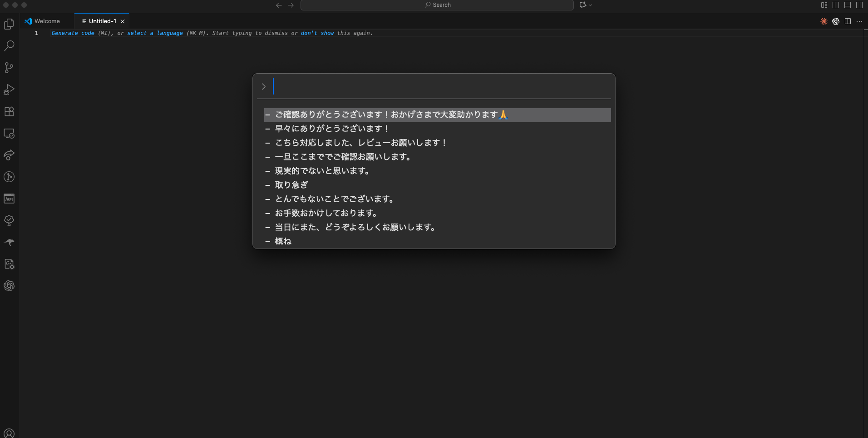Toggle the secondary side bar
This screenshot has width=868, height=438.
(859, 5)
